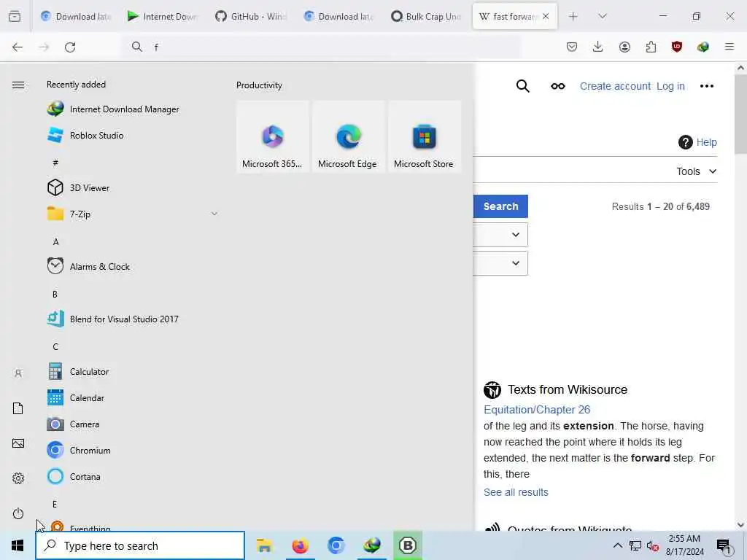
Task: Launch Camera app
Action: tap(74, 424)
